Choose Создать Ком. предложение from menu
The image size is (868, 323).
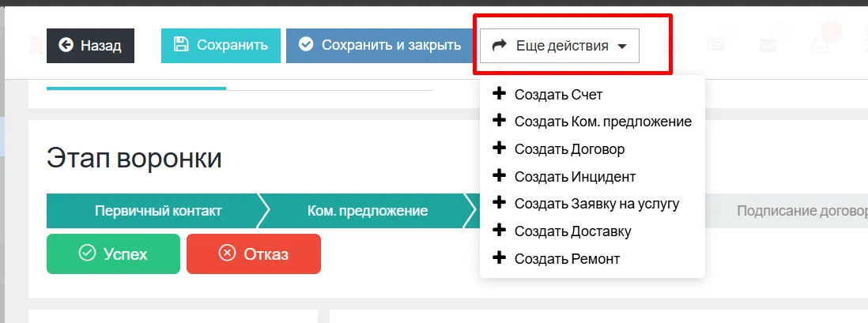click(602, 122)
